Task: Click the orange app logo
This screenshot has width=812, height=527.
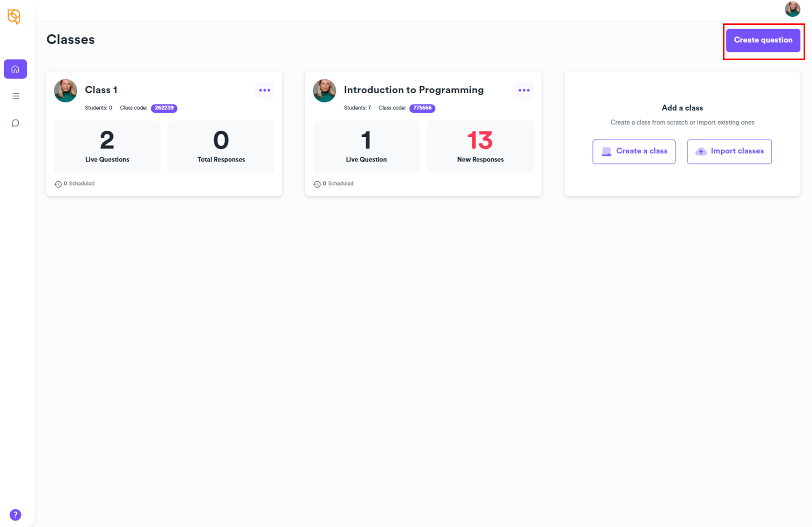Action: point(14,17)
